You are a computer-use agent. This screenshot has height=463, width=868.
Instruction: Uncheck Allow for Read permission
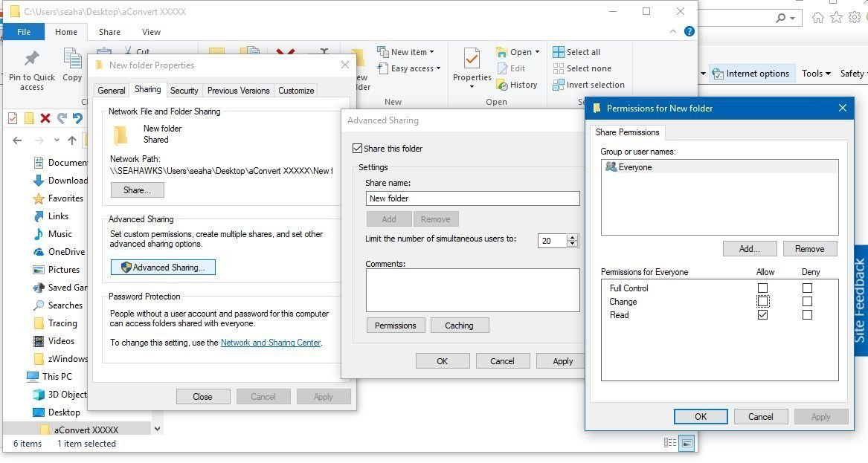[763, 315]
